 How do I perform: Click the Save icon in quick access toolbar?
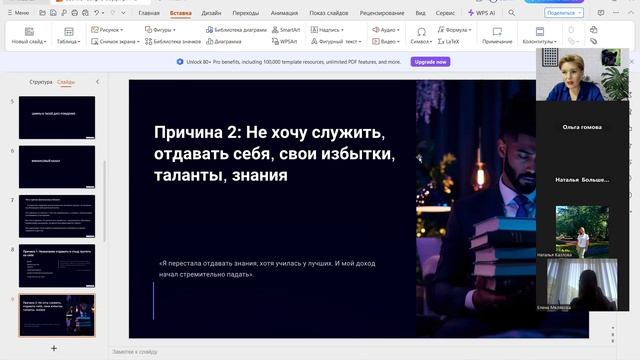53,13
